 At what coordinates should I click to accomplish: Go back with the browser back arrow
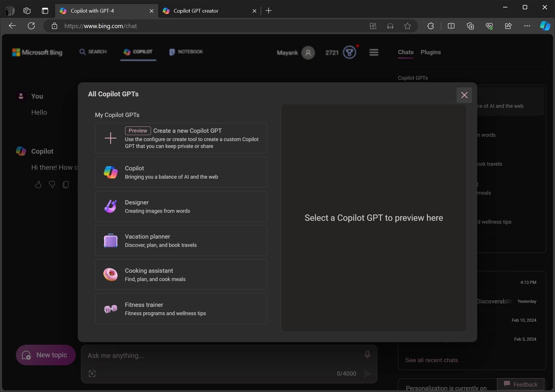[x=12, y=26]
